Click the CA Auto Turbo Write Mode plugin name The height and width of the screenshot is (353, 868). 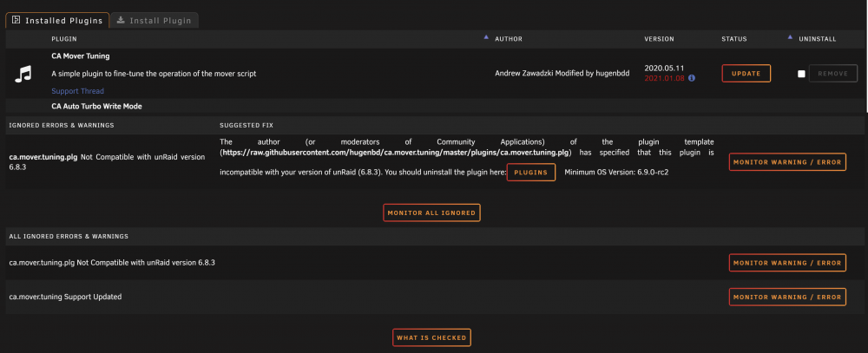click(97, 106)
